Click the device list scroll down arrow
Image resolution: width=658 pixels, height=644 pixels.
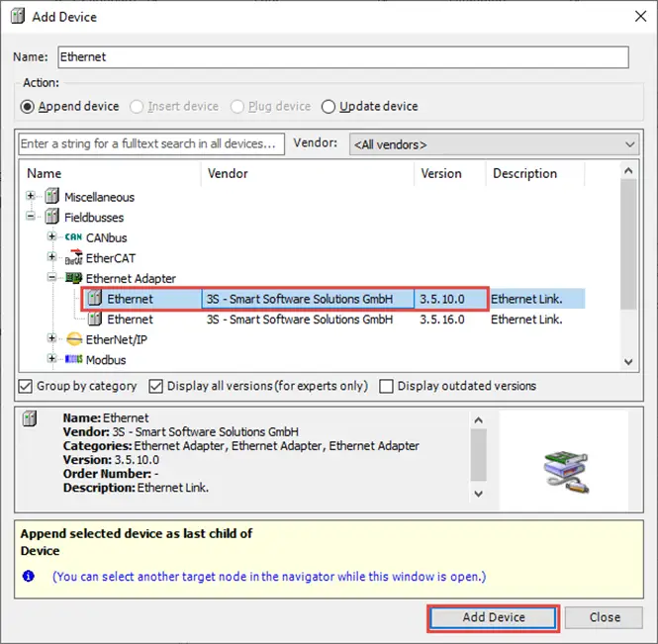[628, 362]
